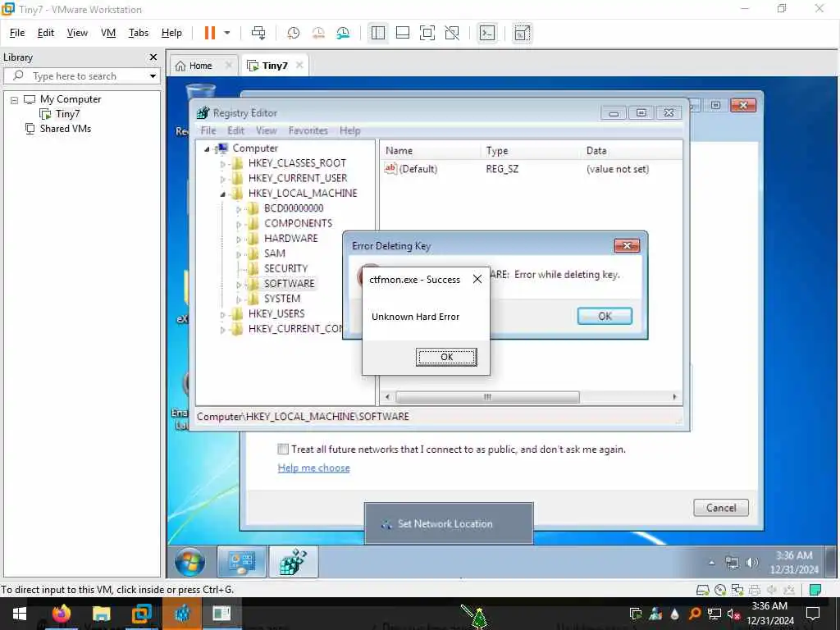Open the VMware Edit menu
The width and height of the screenshot is (840, 630).
[x=46, y=33]
